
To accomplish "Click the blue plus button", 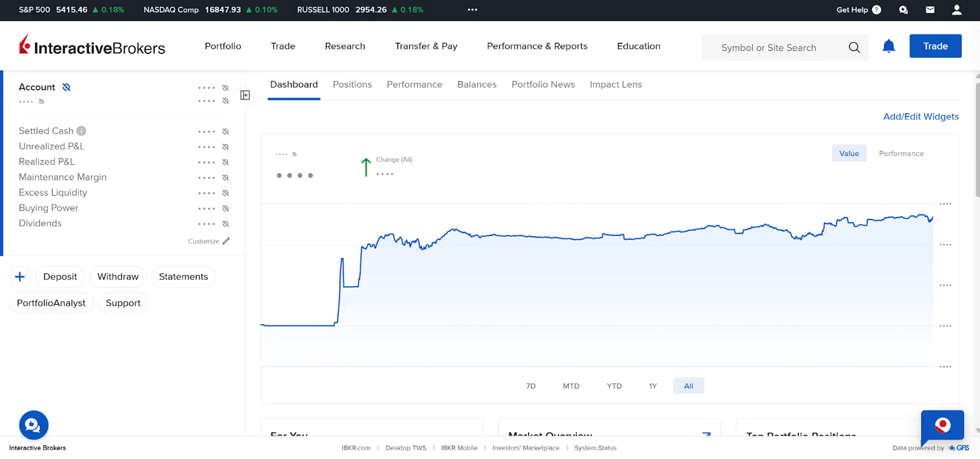I will 20,277.
